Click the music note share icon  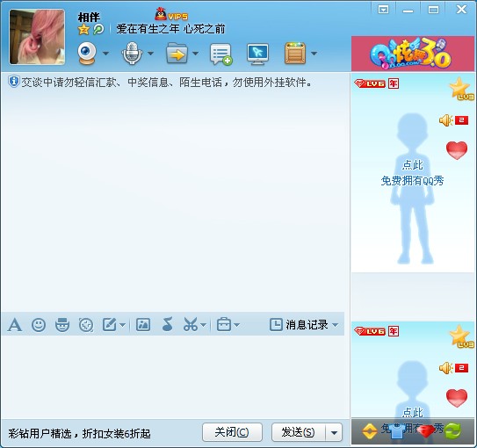coord(167,324)
